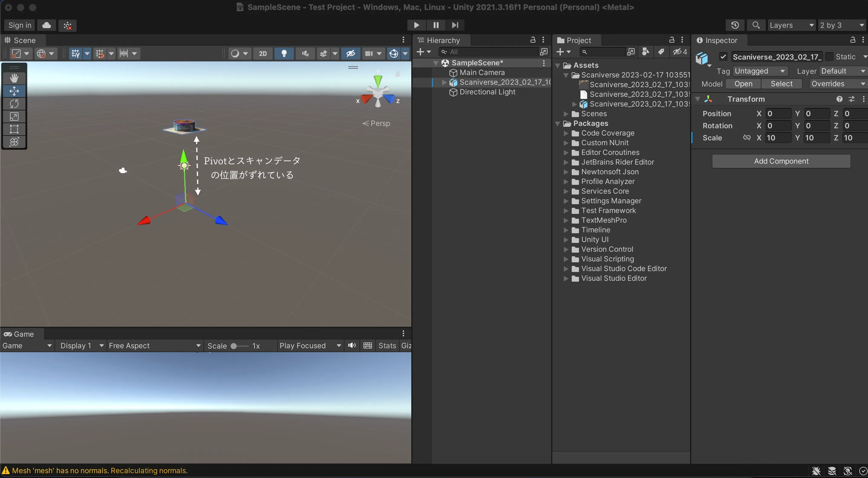Image resolution: width=868 pixels, height=478 pixels.
Task: Open the Layers dropdown in the toolbar
Action: tap(791, 25)
